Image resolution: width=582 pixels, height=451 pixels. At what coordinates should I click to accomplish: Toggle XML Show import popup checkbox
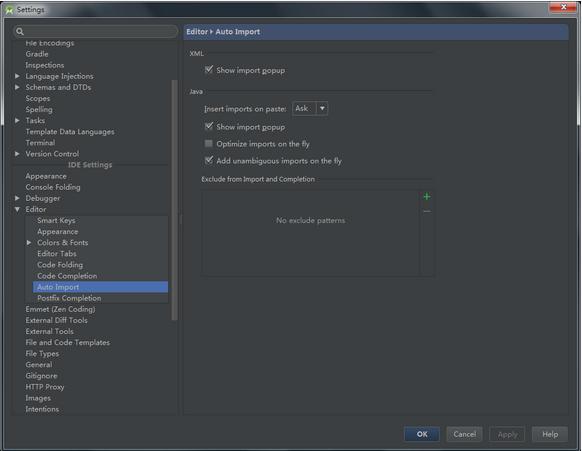[209, 69]
